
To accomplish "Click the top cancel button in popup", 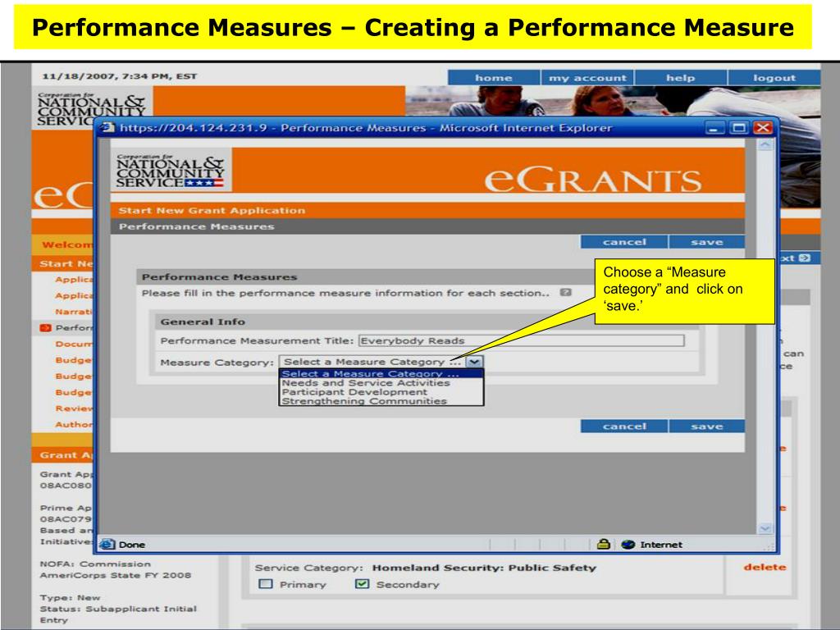I will click(x=624, y=242).
